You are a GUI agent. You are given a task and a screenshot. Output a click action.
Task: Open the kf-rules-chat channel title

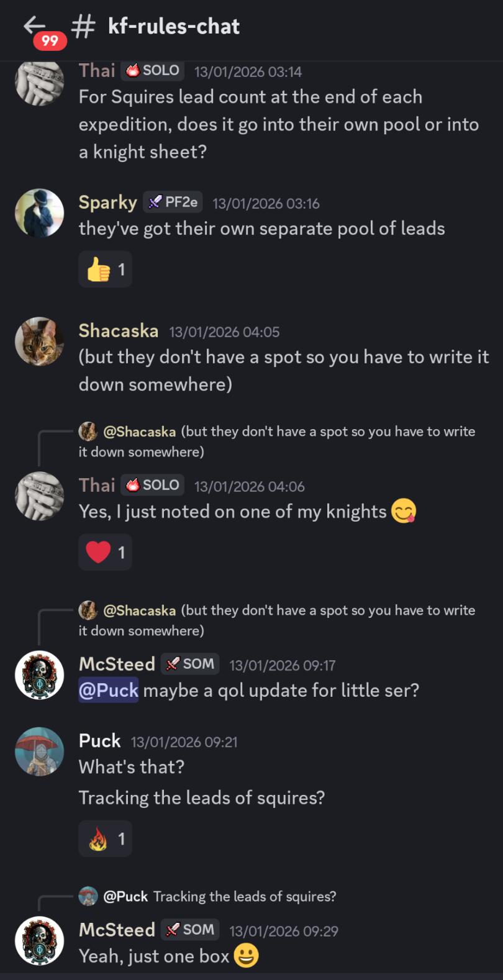(174, 26)
